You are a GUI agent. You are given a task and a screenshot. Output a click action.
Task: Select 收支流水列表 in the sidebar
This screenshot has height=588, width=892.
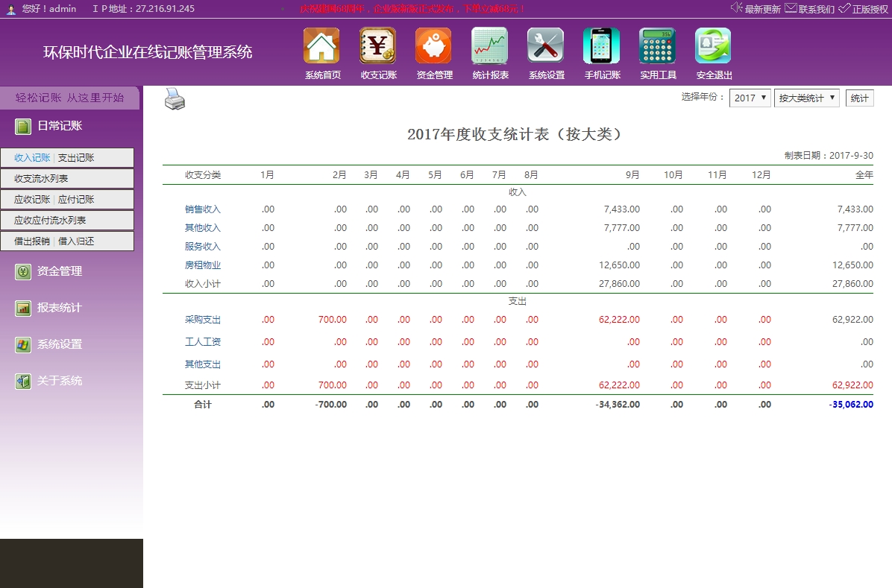42,179
